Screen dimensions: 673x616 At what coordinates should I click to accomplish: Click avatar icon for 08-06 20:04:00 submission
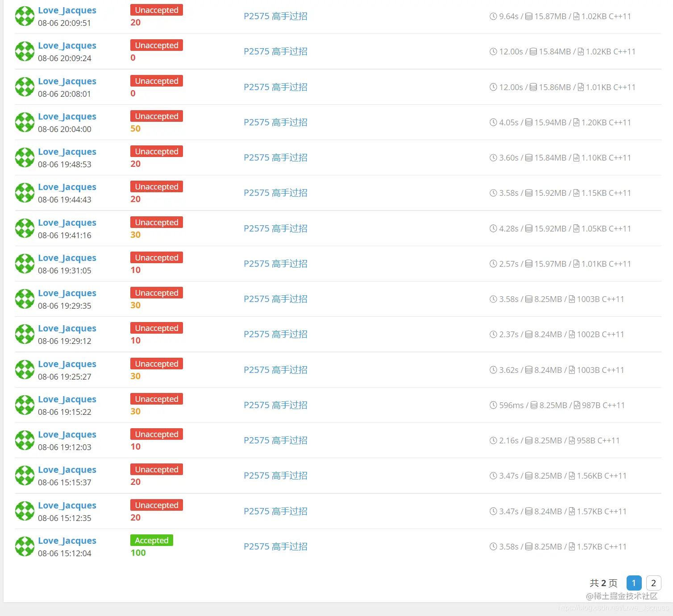[25, 122]
